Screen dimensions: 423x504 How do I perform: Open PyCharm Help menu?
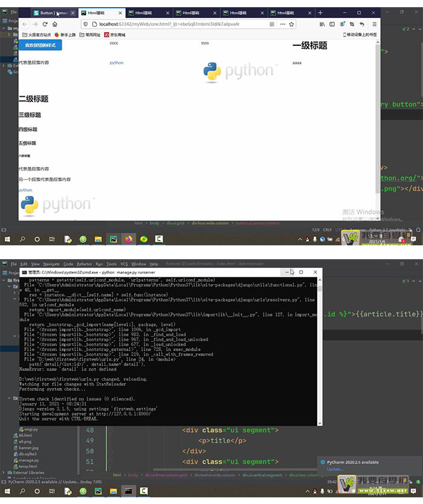coord(154,264)
